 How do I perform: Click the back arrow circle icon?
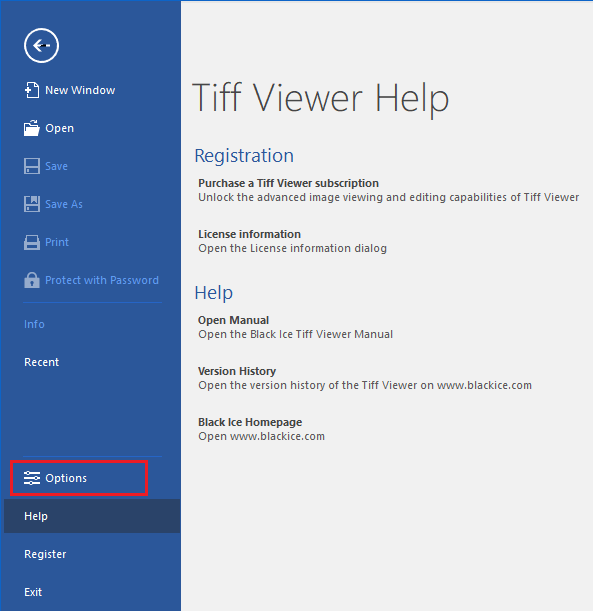coord(41,46)
